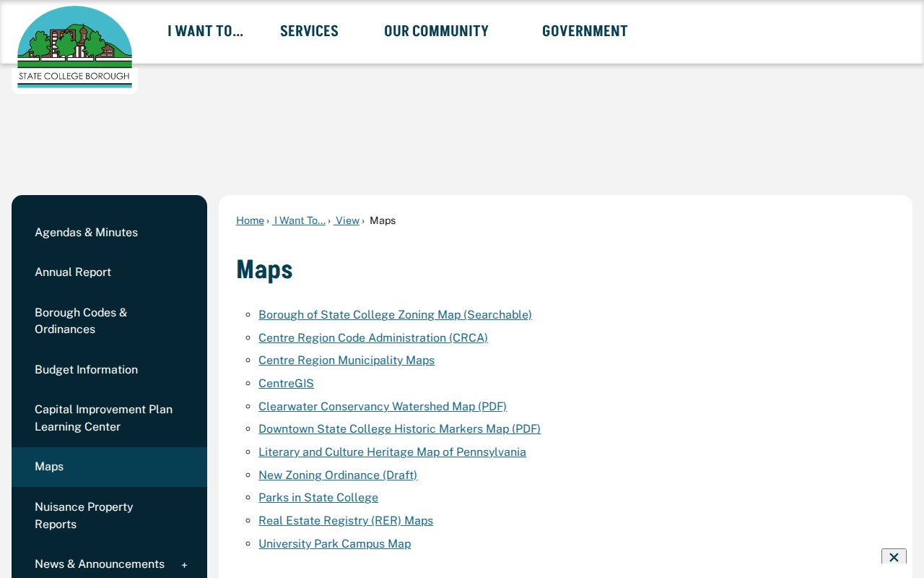
Task: Select Maps in the sidebar
Action: click(x=109, y=467)
